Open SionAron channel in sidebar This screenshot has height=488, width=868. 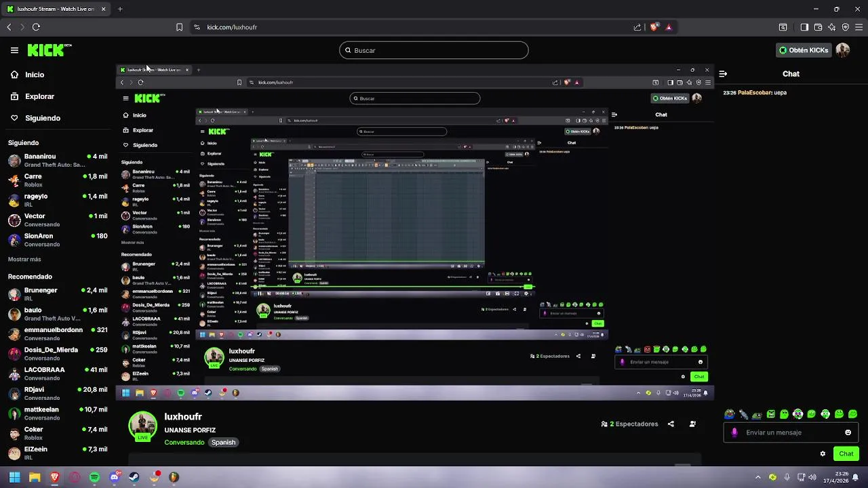click(57, 240)
